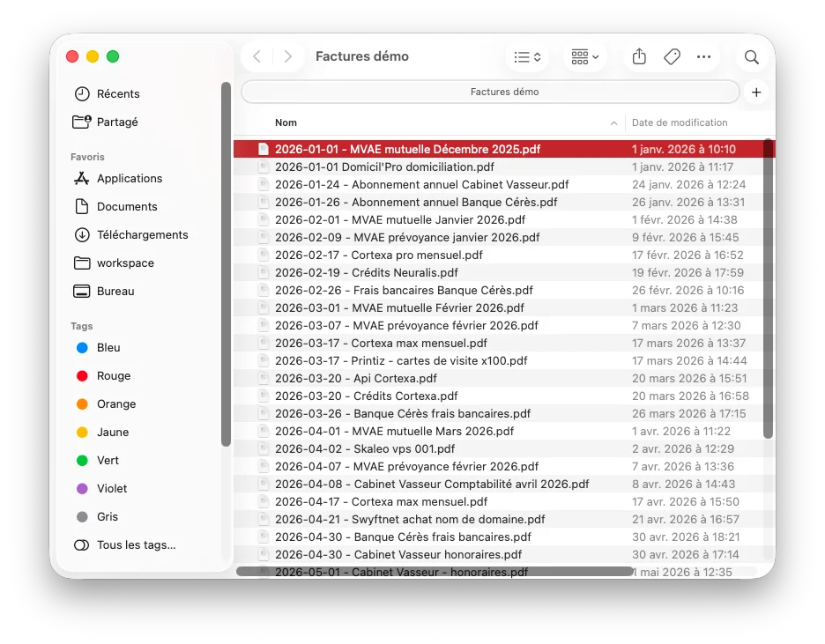Open the more actions ellipsis menu
Image resolution: width=825 pixels, height=644 pixels.
pos(703,56)
